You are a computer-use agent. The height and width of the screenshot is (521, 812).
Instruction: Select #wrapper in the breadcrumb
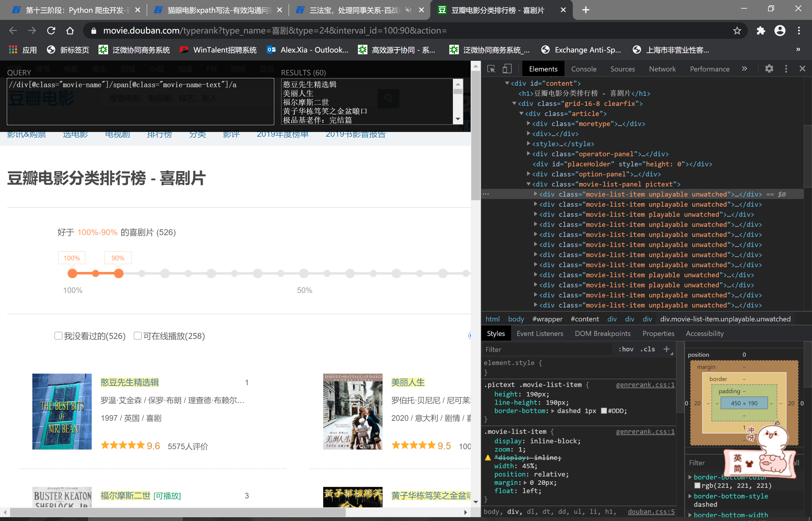[547, 319]
